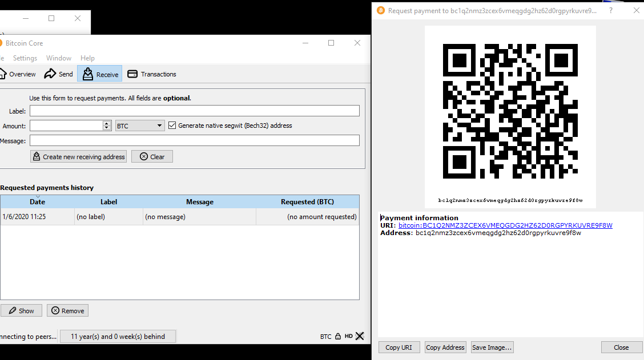Click the Message input field
The image size is (644, 360).
pos(194,140)
